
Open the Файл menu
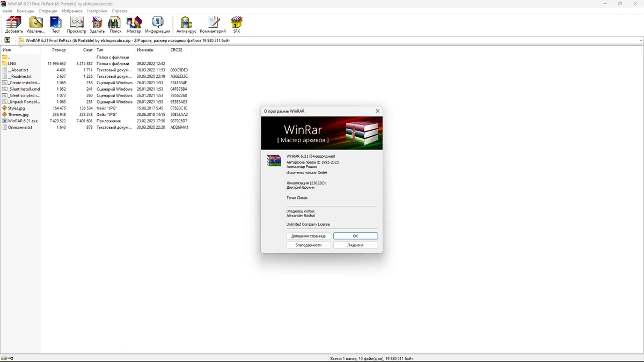coord(7,11)
